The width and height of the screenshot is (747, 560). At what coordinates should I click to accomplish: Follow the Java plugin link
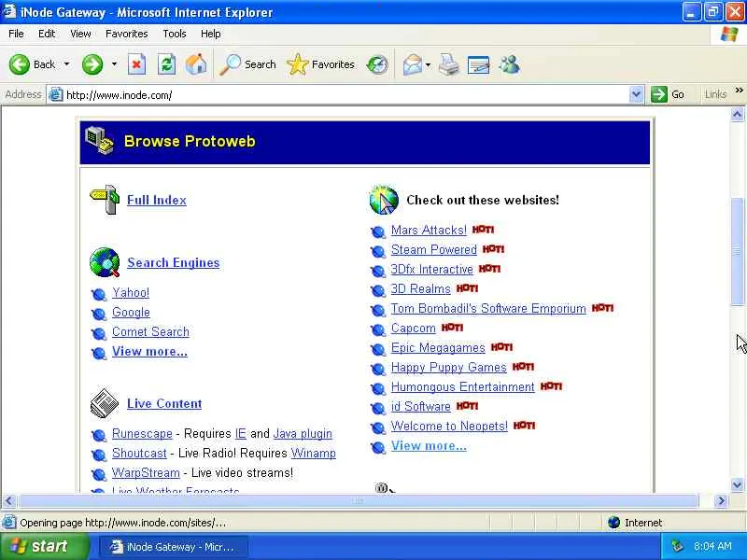(x=303, y=434)
